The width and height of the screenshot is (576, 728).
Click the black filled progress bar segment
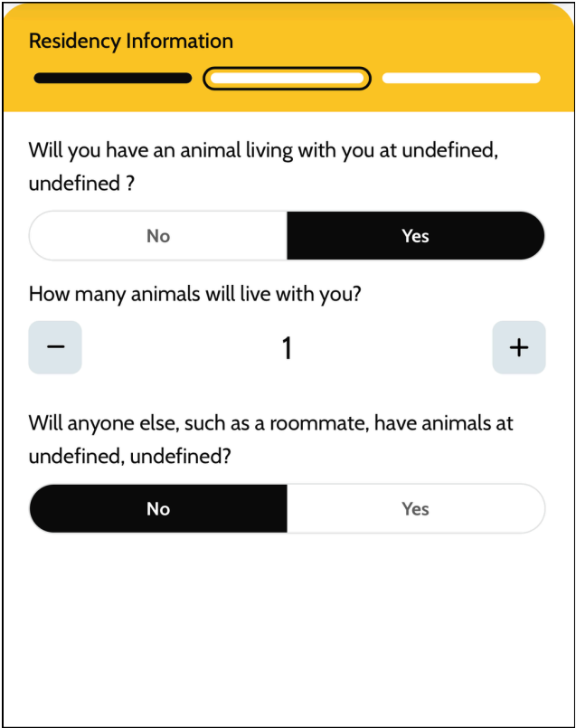click(x=113, y=78)
